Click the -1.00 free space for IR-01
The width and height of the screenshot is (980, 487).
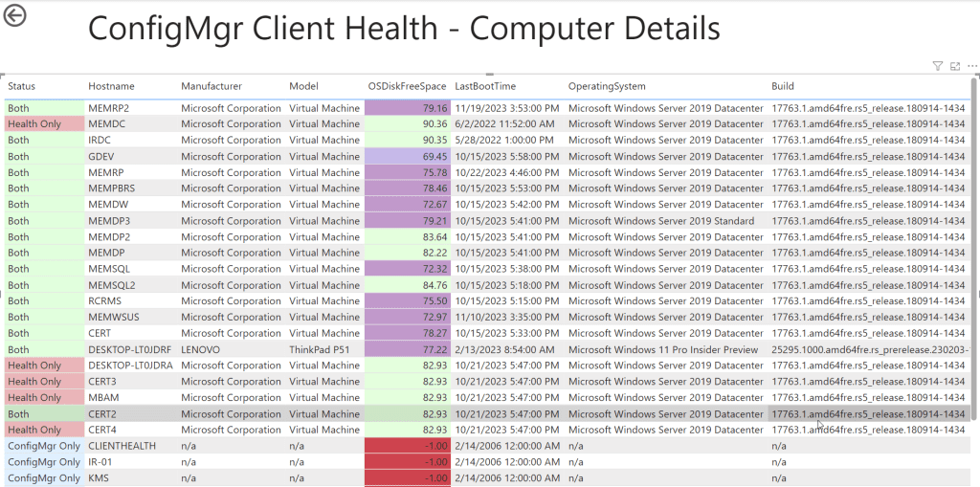pos(408,462)
